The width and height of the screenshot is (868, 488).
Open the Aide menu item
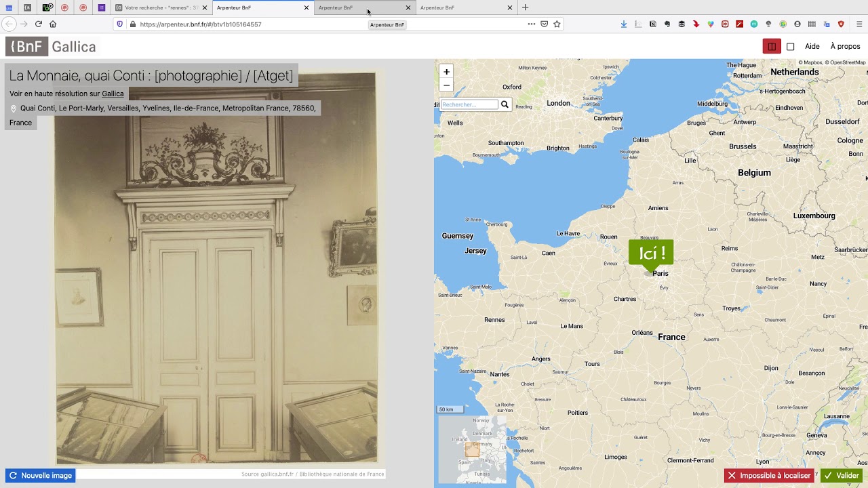(x=812, y=47)
